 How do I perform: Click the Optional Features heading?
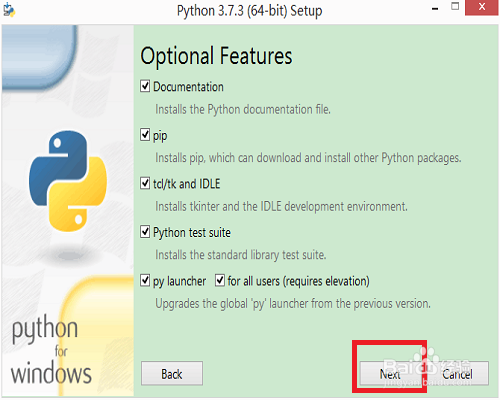coord(216,56)
